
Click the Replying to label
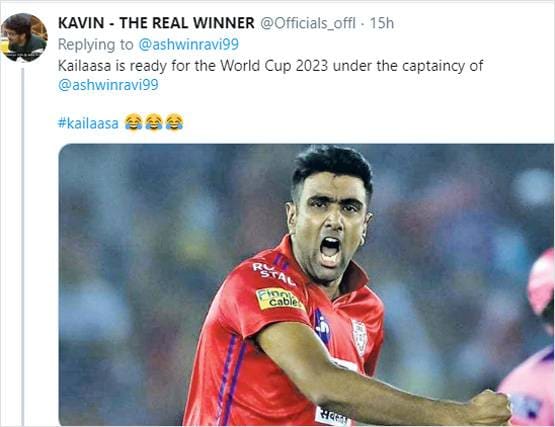coord(96,45)
